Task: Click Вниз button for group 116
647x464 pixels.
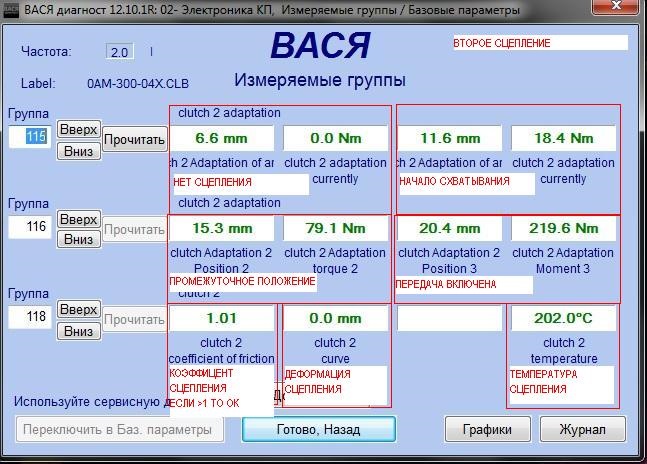Action: tap(78, 239)
